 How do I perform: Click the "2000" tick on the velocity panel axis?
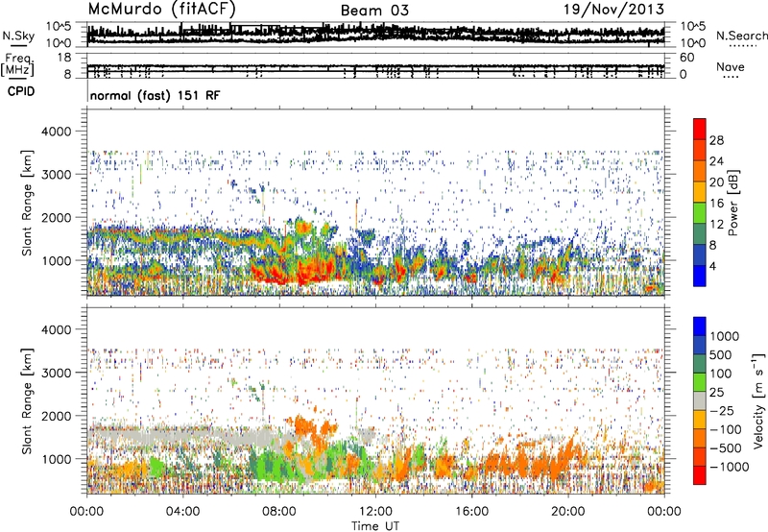(x=57, y=416)
